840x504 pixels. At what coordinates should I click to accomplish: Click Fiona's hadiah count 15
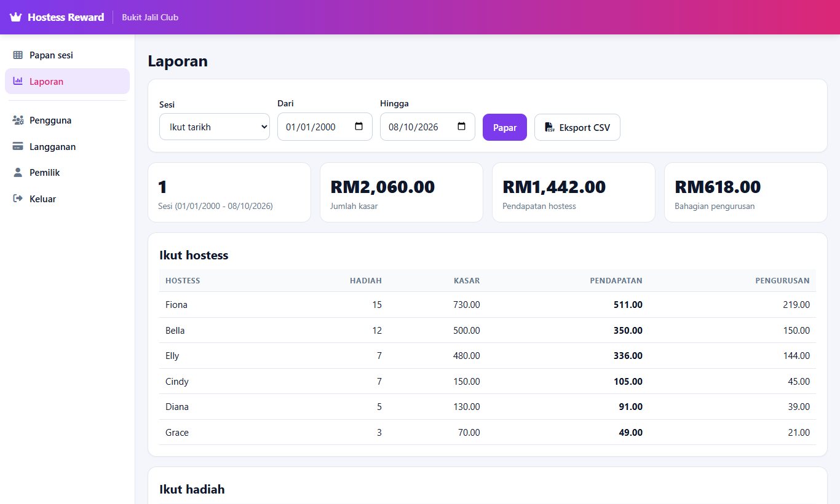[x=377, y=305]
